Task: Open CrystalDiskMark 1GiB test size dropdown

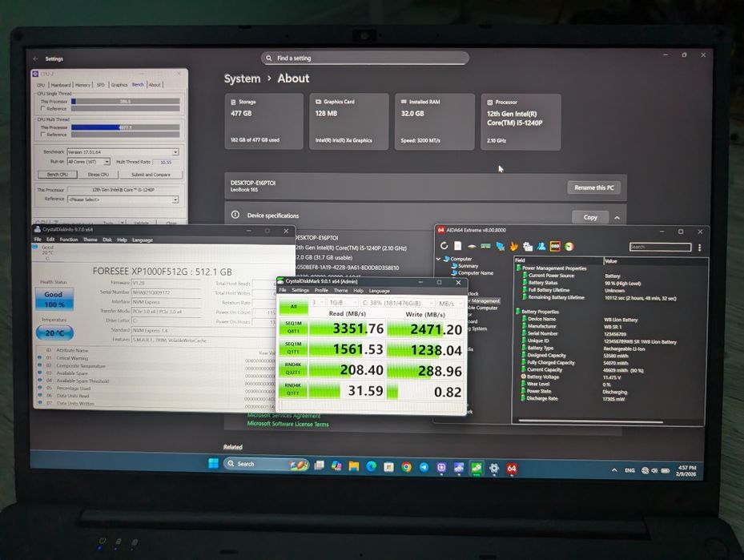Action: click(x=343, y=302)
